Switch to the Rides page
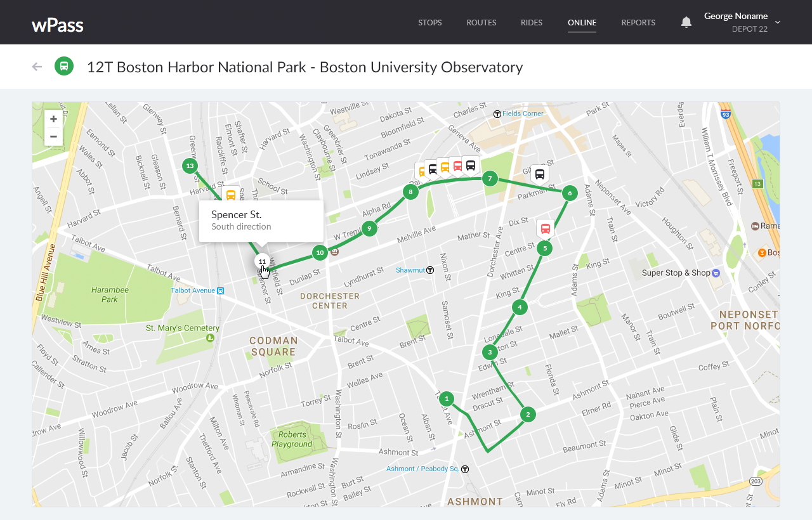 531,23
